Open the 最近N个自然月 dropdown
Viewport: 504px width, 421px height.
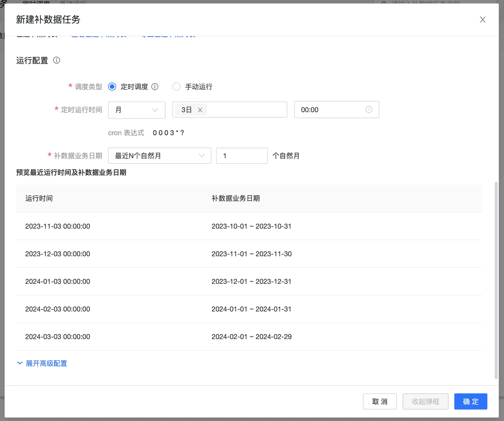159,156
